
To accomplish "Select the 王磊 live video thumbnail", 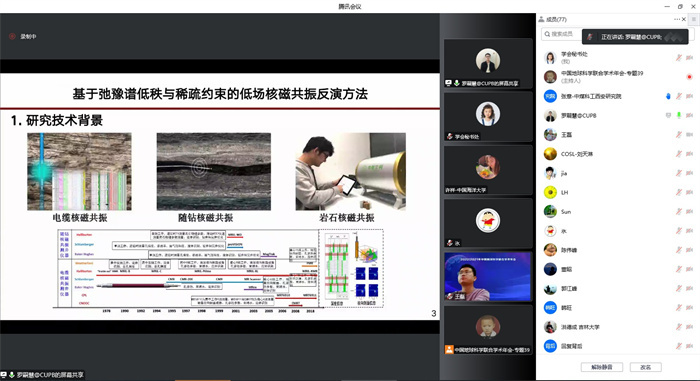I will tap(488, 276).
